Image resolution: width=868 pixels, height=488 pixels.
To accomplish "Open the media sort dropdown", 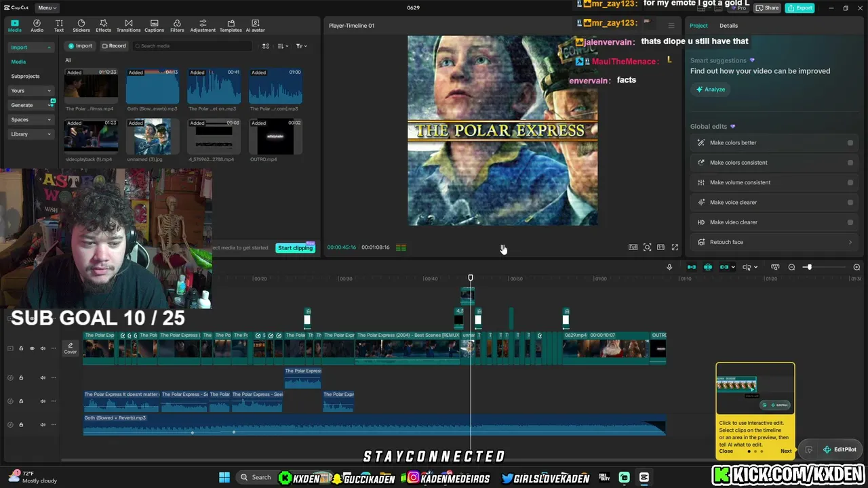I will (283, 46).
